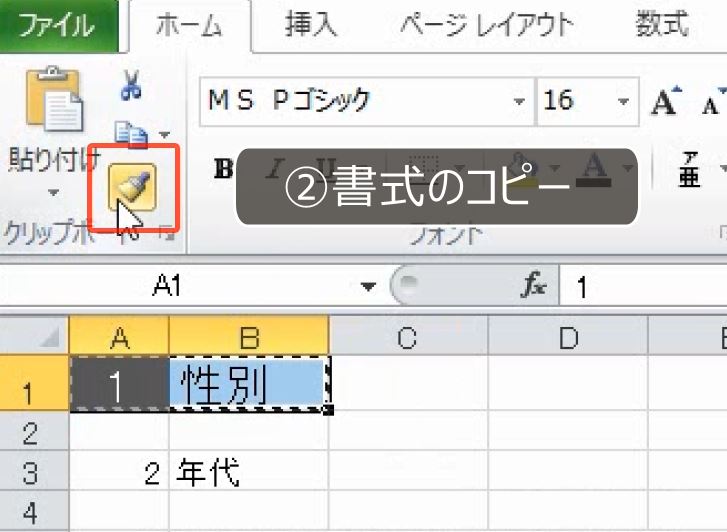The image size is (727, 532).
Task: Click the fx insert function icon
Action: point(534,283)
